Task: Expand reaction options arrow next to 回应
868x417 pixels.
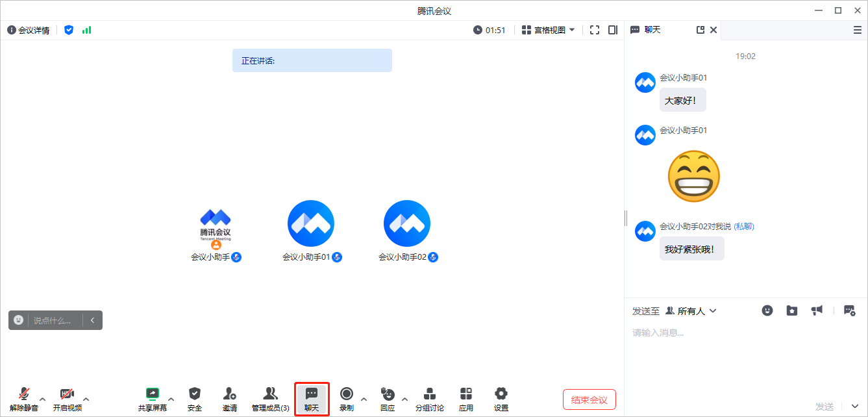Action: 405,399
